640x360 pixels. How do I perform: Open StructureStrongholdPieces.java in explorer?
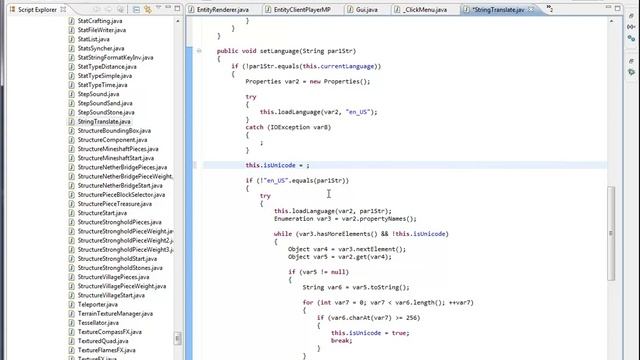click(x=120, y=222)
